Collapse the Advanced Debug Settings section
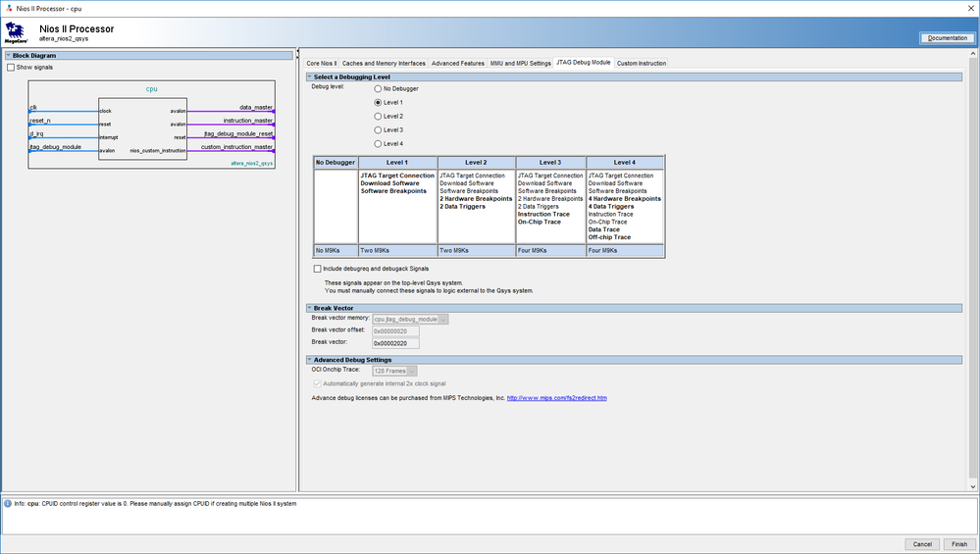The height and width of the screenshot is (554, 980). pyautogui.click(x=309, y=360)
